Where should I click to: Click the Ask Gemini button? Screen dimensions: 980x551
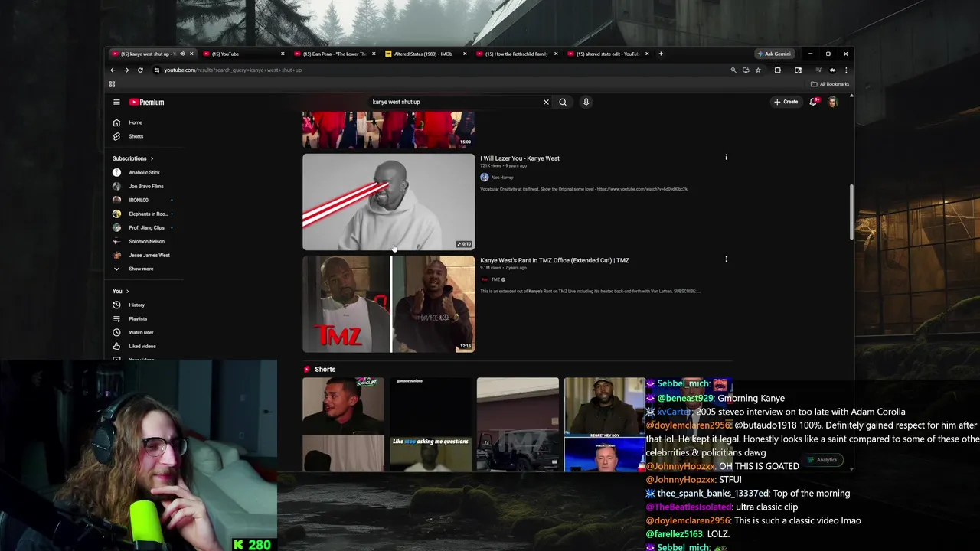pyautogui.click(x=774, y=54)
